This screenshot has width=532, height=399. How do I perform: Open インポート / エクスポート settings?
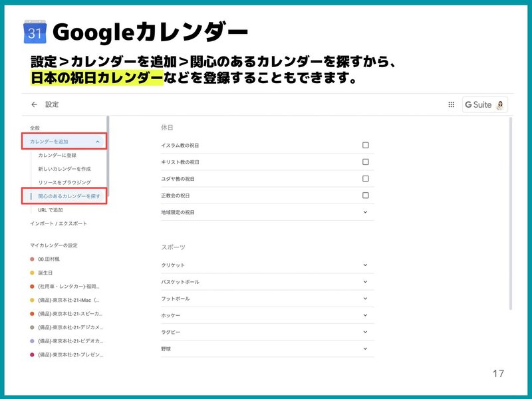pyautogui.click(x=59, y=223)
